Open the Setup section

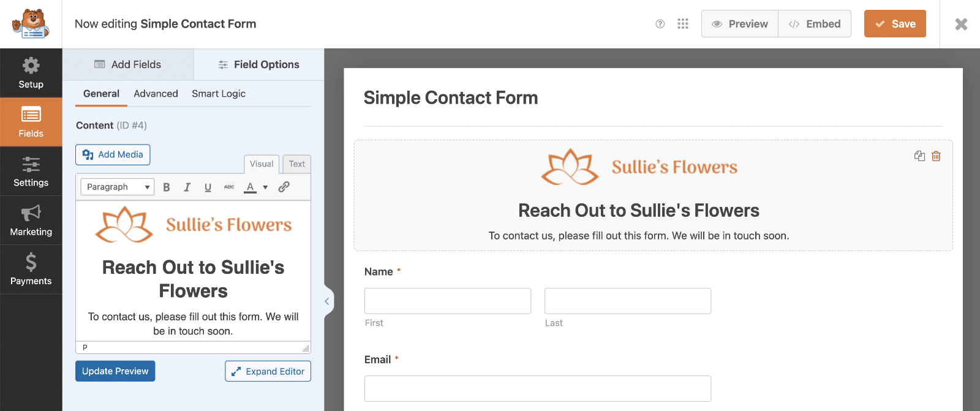click(x=31, y=73)
